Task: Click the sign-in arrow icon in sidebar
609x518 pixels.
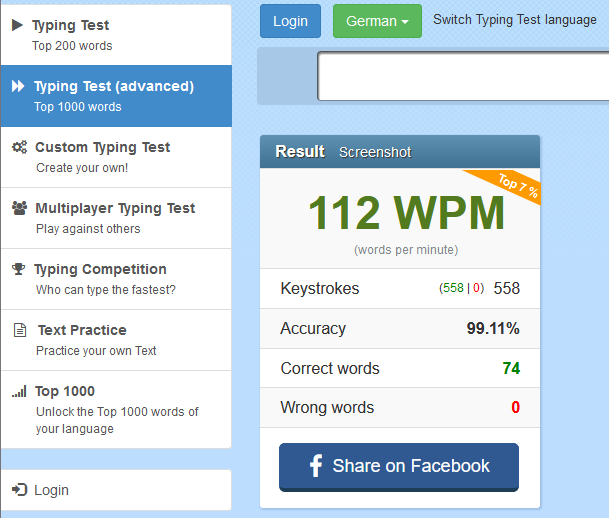Action: (x=19, y=490)
